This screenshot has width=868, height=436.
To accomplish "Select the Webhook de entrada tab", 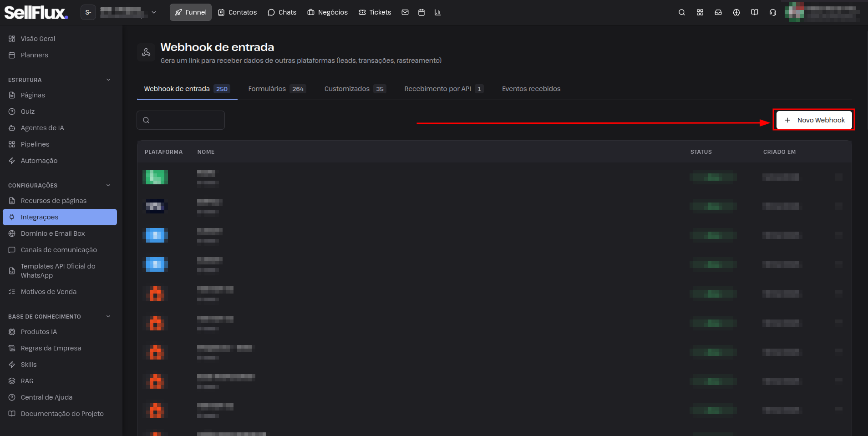I will click(187, 89).
